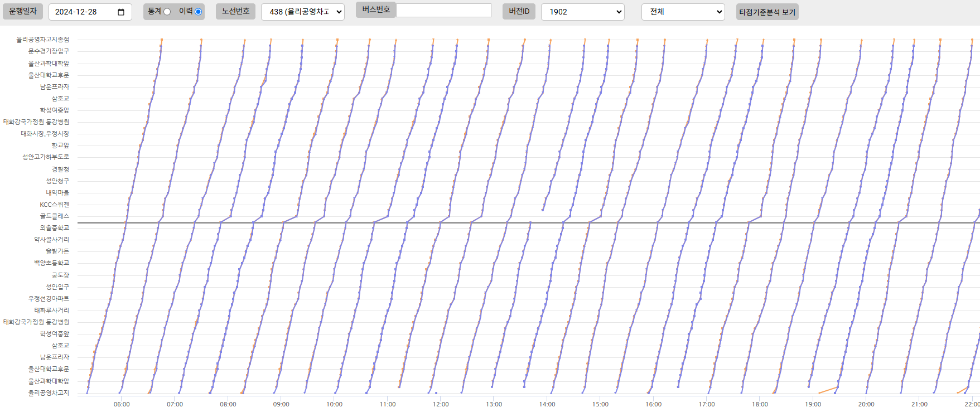Select the 이력 radio button
The height and width of the screenshot is (417, 980).
pos(198,12)
